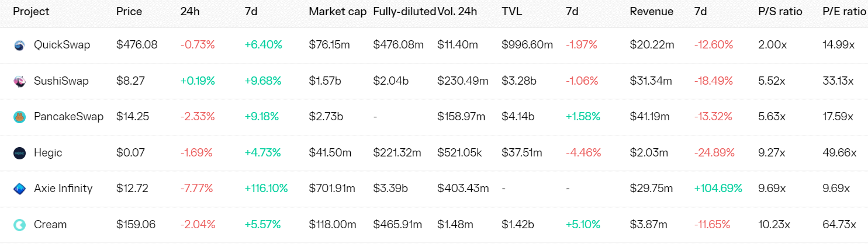Click the Axie Infinity logo icon
The image size is (868, 244).
19,189
